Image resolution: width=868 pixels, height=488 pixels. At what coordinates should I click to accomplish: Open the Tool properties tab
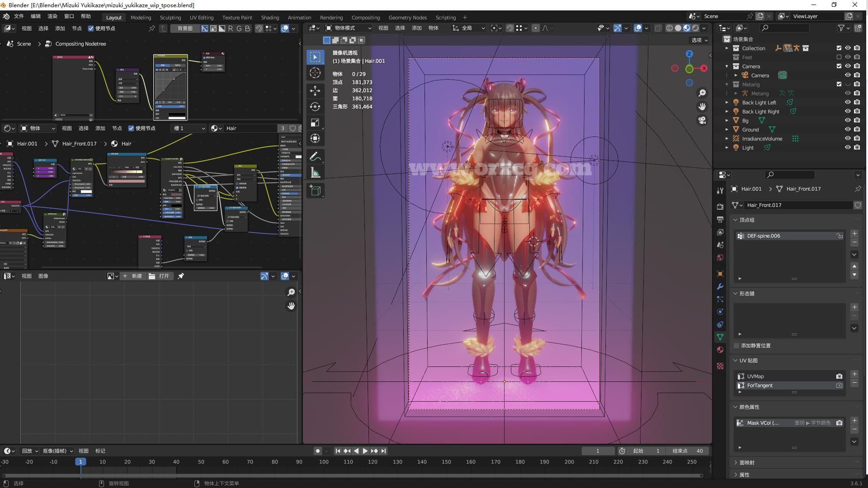pos(720,191)
